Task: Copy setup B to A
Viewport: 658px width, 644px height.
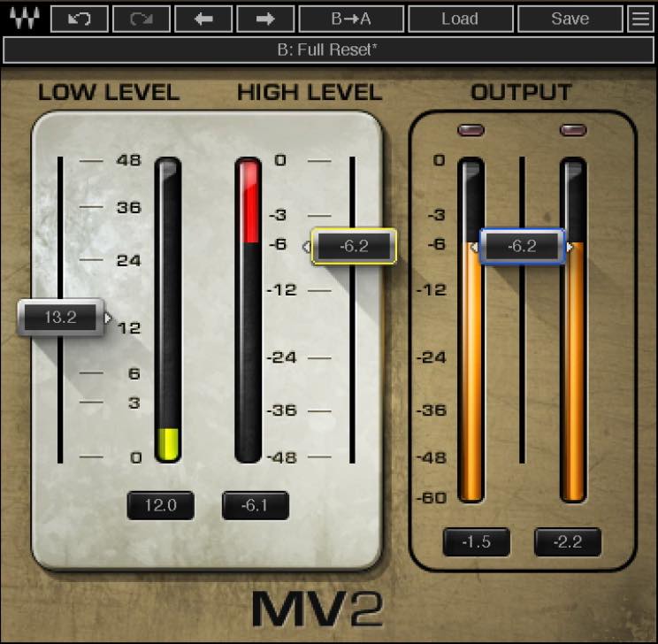Action: tap(351, 19)
